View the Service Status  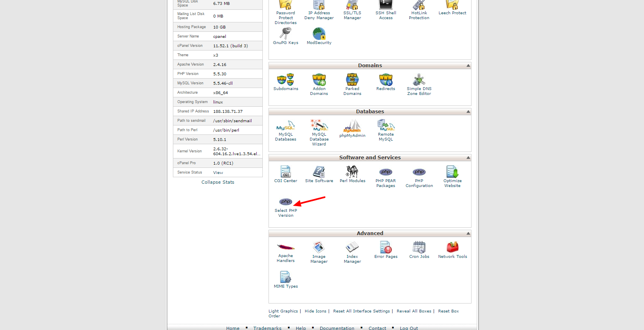point(218,173)
